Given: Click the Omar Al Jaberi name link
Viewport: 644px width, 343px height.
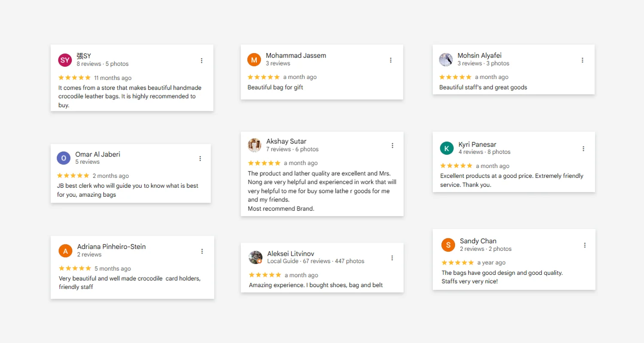Looking at the screenshot, I should [98, 154].
